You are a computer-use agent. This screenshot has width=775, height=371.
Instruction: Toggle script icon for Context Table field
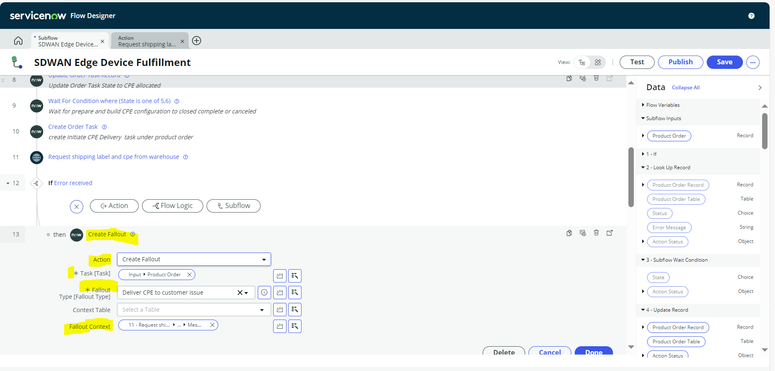click(280, 310)
